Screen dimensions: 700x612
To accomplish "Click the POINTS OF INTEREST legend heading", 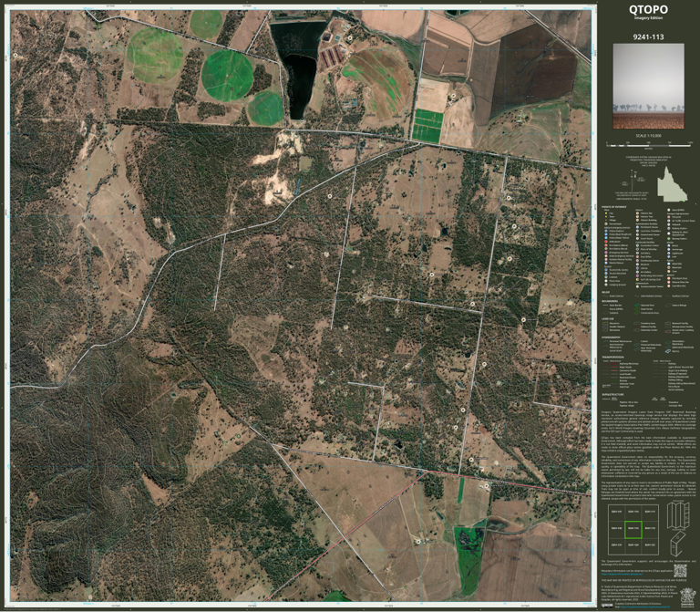I will (x=613, y=207).
